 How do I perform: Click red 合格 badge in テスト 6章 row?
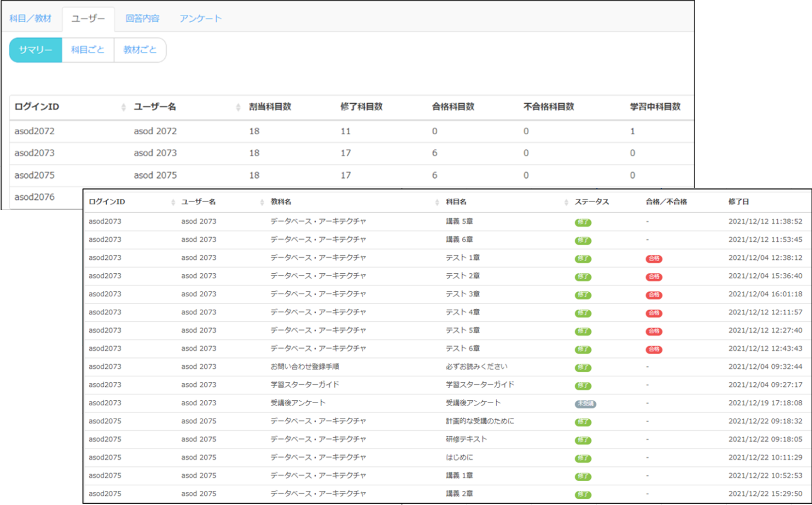click(653, 349)
